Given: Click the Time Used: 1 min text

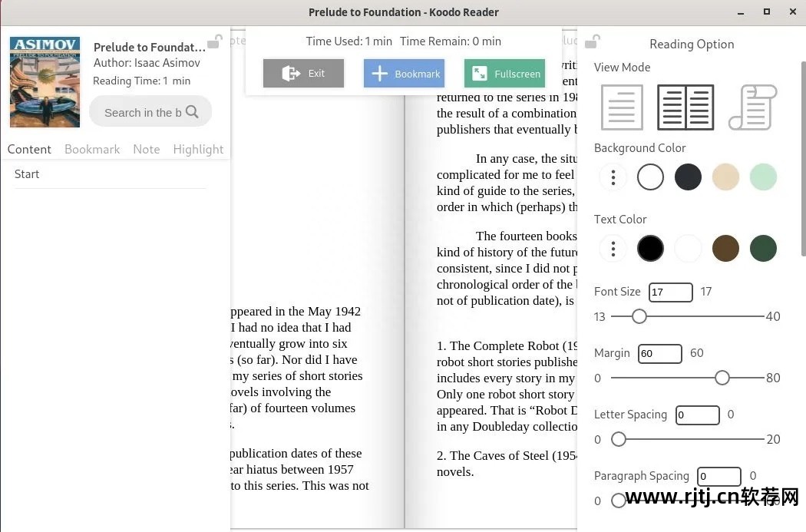Looking at the screenshot, I should 349,41.
